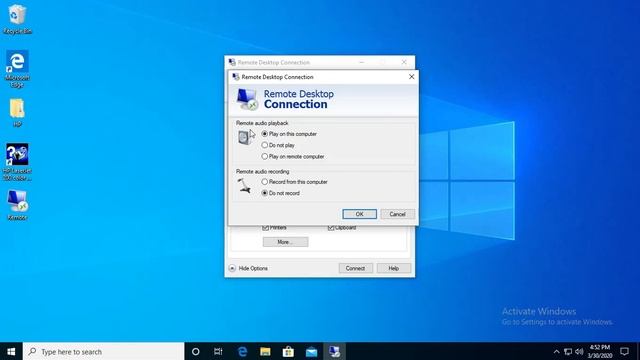The height and width of the screenshot is (360, 640).
Task: Click the Type here to search box
Action: tap(104, 351)
